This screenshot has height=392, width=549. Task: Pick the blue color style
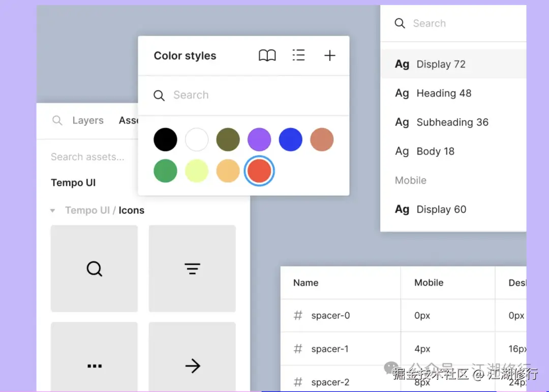[290, 139]
